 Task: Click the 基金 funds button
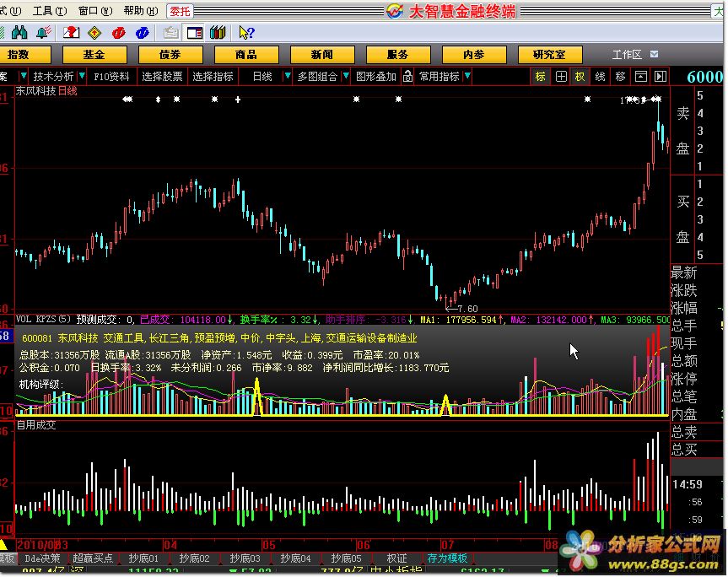94,55
